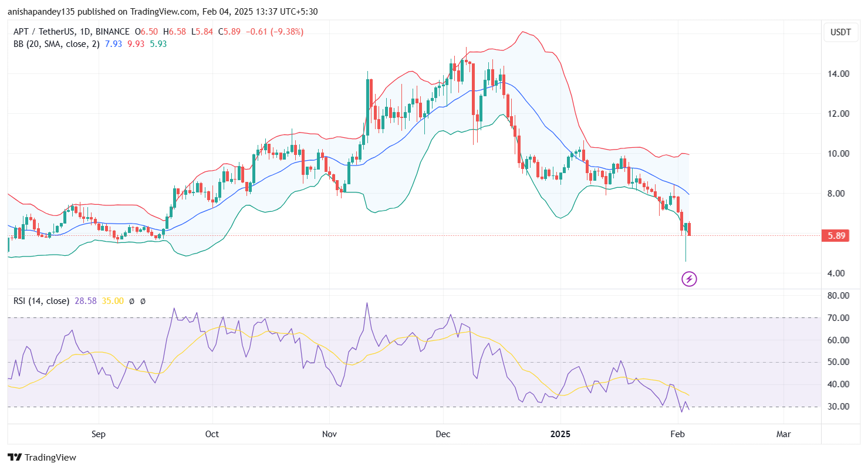Click the Nov label on time axis

[x=329, y=434]
